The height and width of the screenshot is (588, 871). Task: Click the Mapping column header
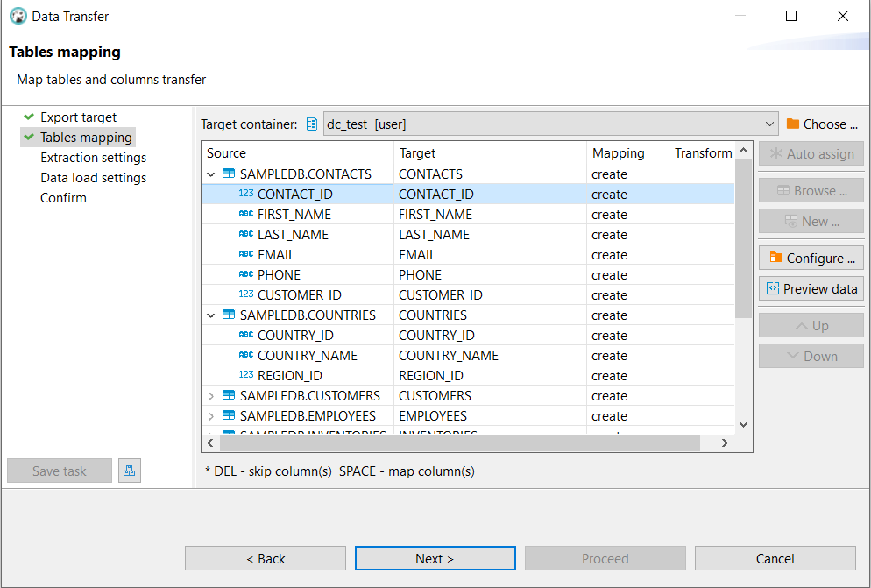[627, 152]
